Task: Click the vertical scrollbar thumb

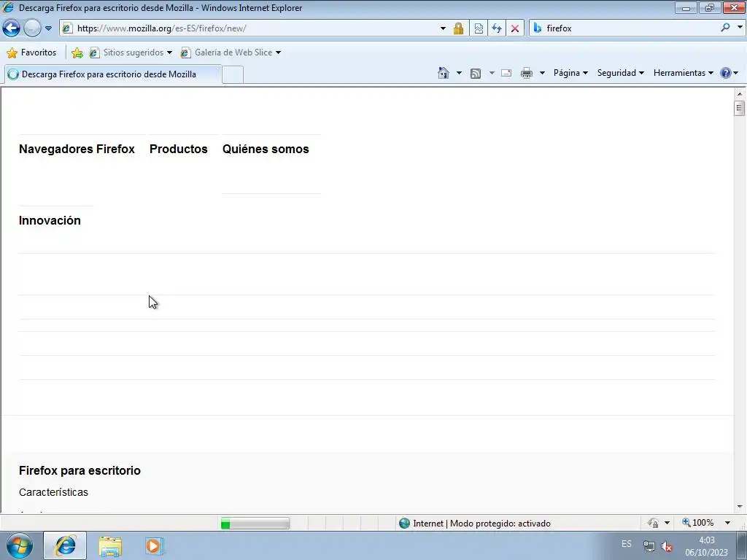Action: tap(740, 108)
